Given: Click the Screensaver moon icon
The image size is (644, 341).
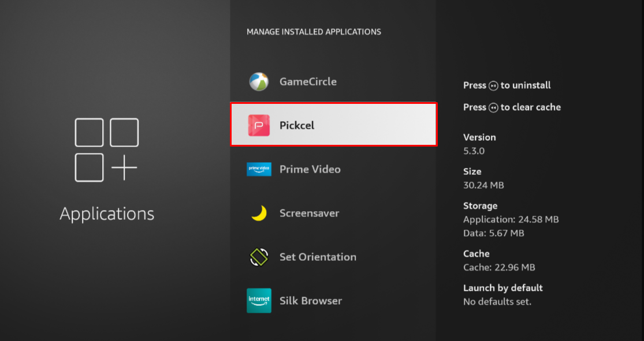Looking at the screenshot, I should pos(259,213).
